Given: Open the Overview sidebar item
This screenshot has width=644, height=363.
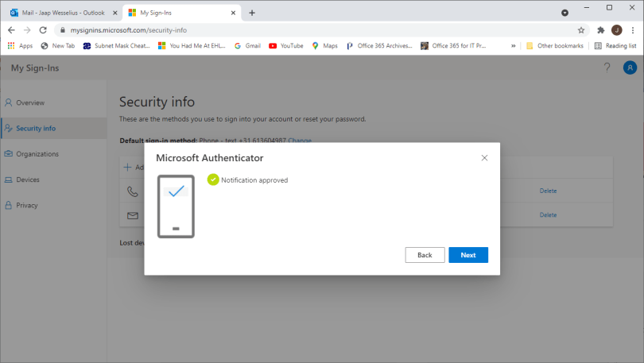Looking at the screenshot, I should pyautogui.click(x=30, y=102).
